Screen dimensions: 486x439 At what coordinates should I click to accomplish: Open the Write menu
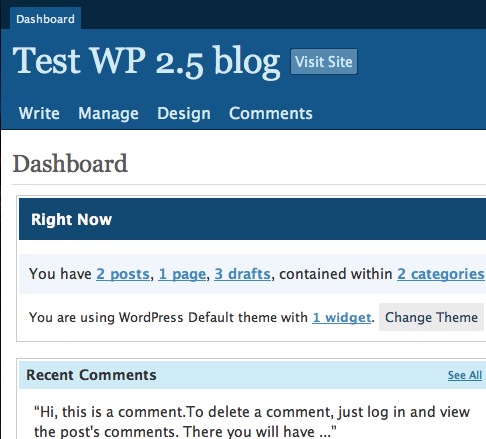tap(39, 113)
